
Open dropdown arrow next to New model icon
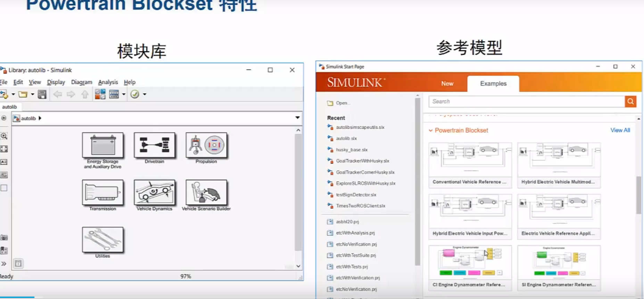tap(13, 94)
